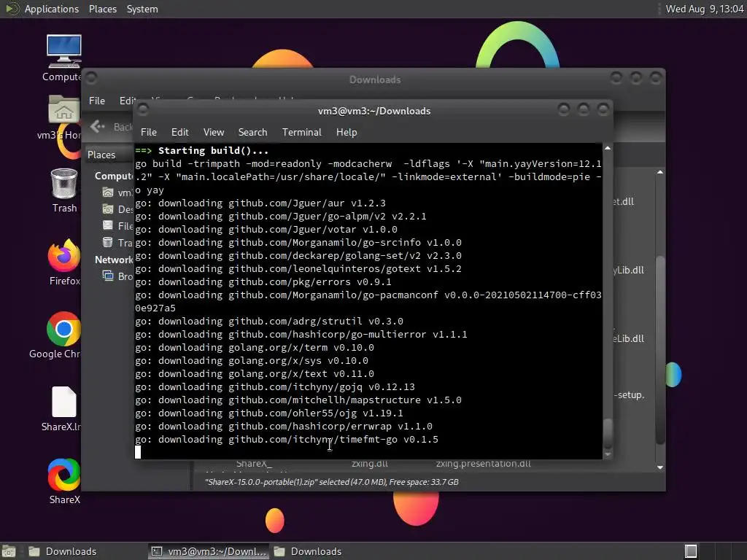Open the ShareX.lnk file icon
The width and height of the screenshot is (747, 560).
64,402
